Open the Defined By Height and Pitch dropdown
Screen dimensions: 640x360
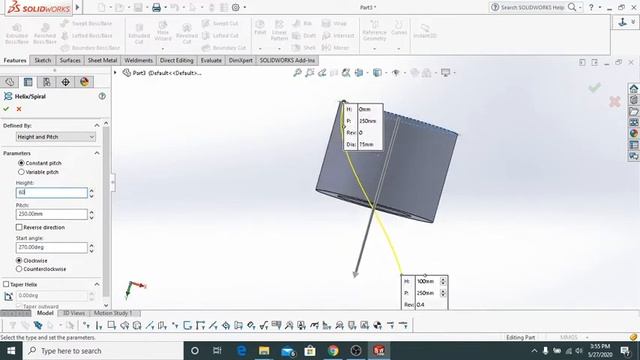coord(56,137)
